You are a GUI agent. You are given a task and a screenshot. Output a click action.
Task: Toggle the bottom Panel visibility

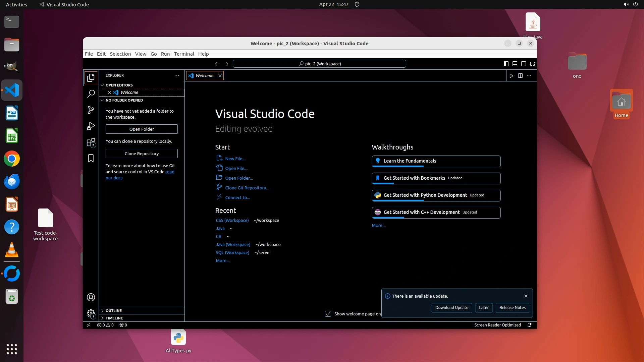515,64
